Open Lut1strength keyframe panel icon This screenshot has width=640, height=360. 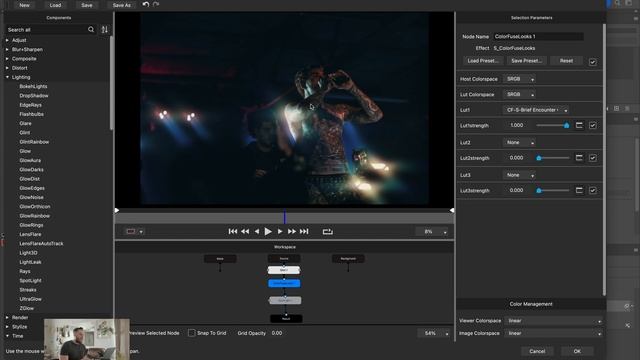(x=579, y=125)
